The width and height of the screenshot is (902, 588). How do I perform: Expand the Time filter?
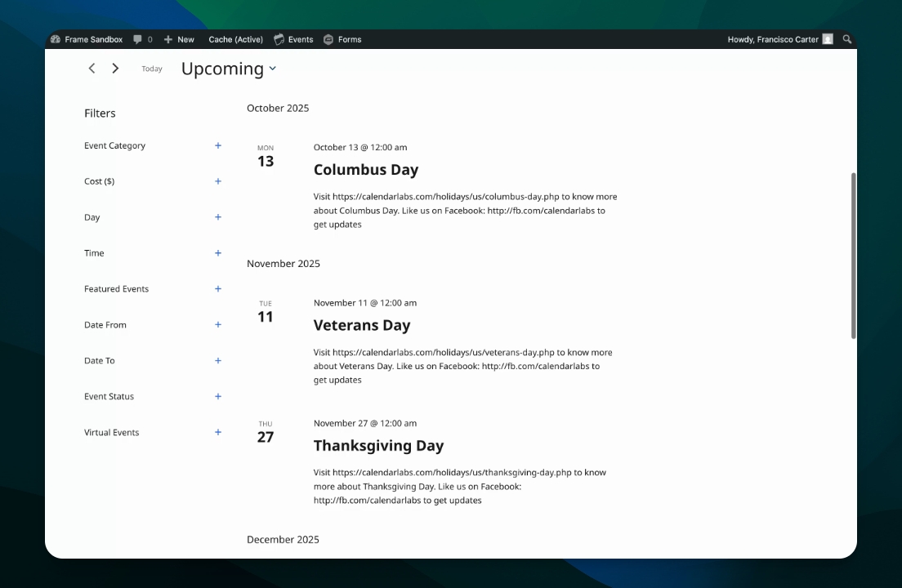[x=218, y=253]
